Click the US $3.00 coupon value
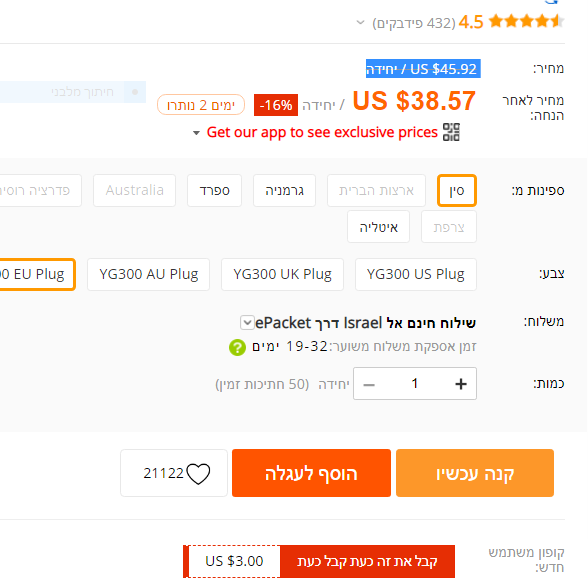 [234, 561]
